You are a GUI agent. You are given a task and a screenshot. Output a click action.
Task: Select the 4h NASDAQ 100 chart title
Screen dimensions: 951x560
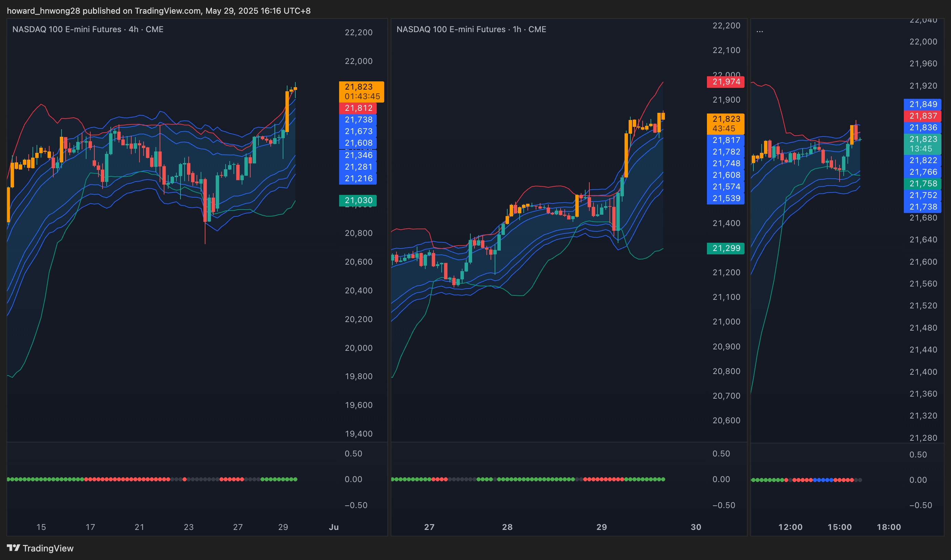(88, 29)
